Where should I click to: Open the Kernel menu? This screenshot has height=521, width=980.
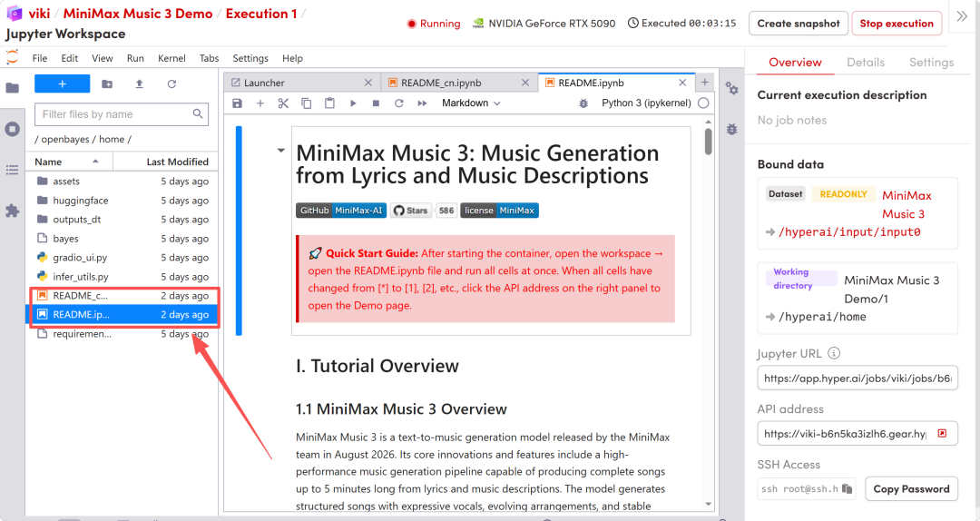[171, 58]
